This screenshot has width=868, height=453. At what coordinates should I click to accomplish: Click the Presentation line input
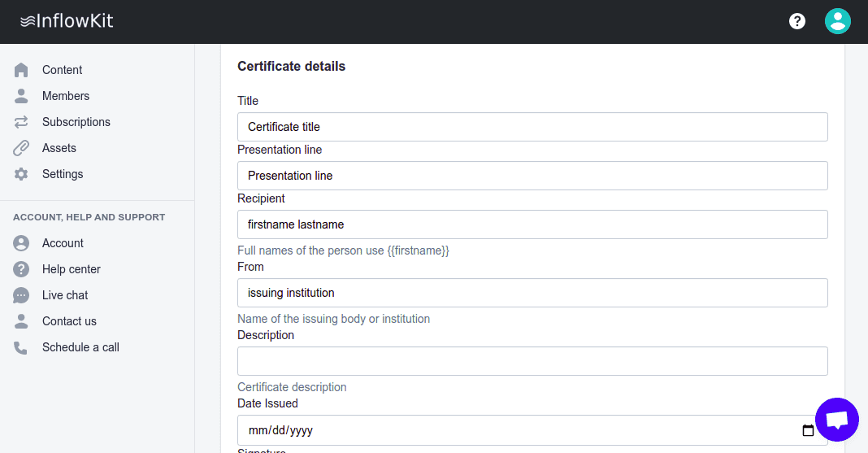pos(532,176)
